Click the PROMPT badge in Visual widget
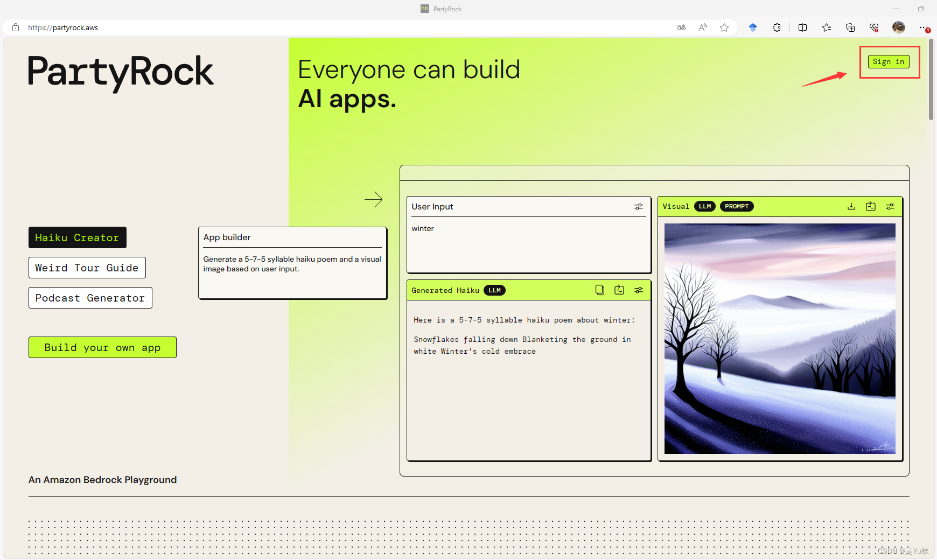Viewport: 937px width, 560px height. [x=737, y=206]
